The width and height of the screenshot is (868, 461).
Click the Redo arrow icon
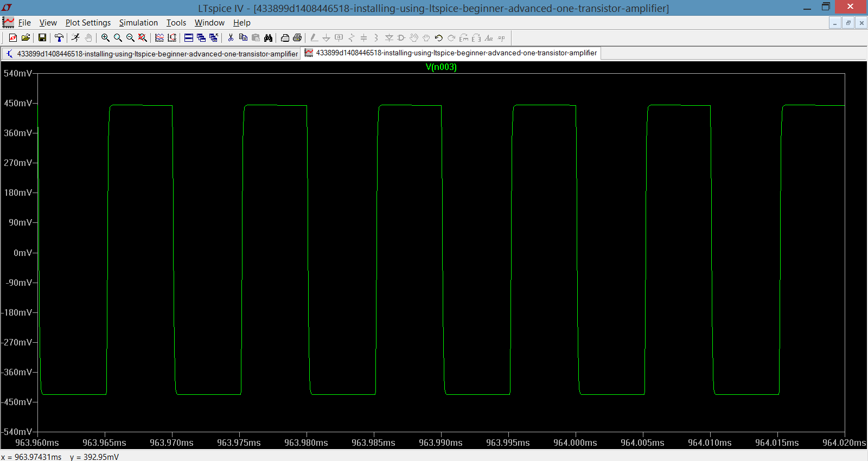(x=451, y=37)
